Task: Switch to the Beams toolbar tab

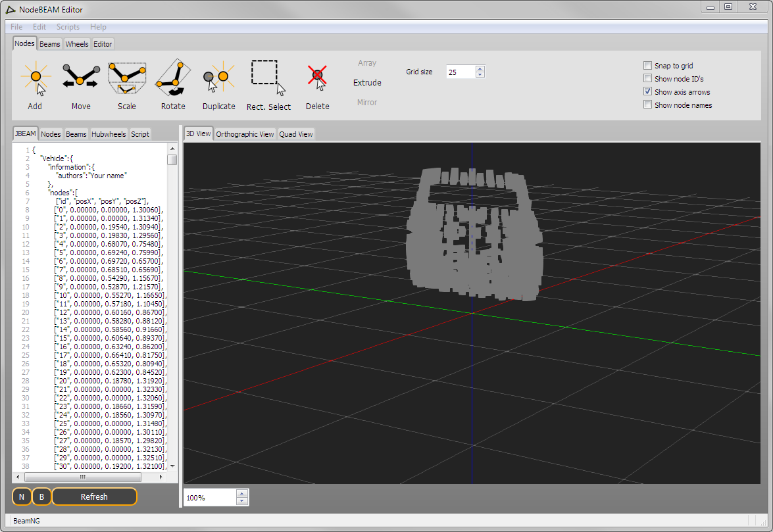Action: coord(50,44)
